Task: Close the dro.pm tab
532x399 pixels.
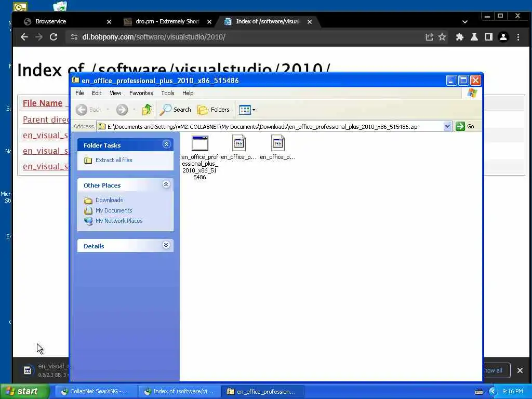Action: click(209, 22)
